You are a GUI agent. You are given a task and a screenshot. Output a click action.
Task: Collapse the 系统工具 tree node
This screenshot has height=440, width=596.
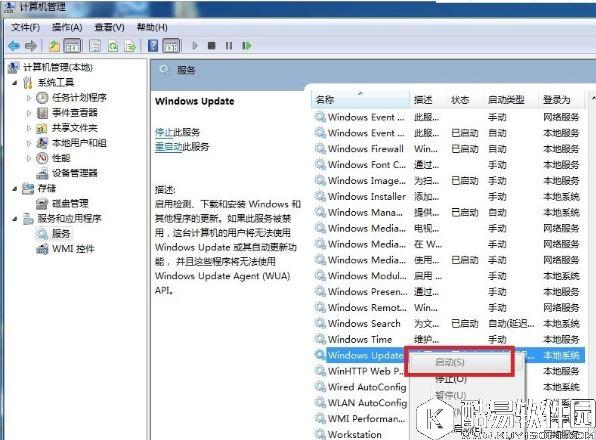(x=14, y=82)
